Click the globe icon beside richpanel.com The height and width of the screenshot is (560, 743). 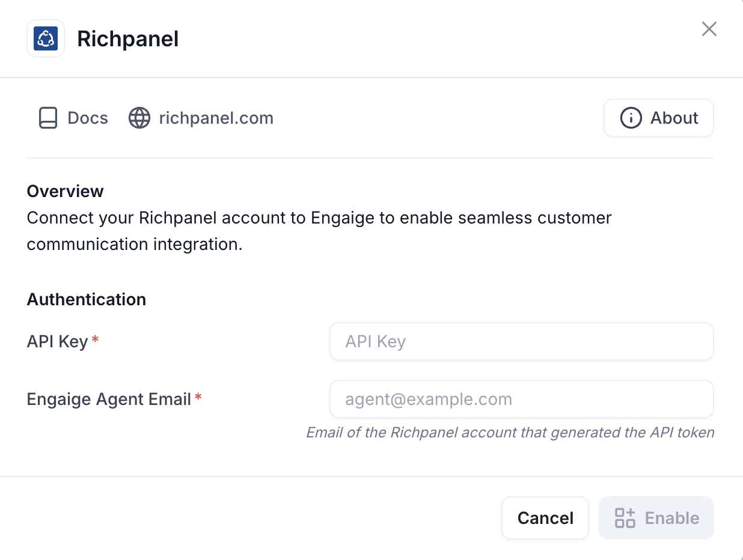click(x=139, y=118)
